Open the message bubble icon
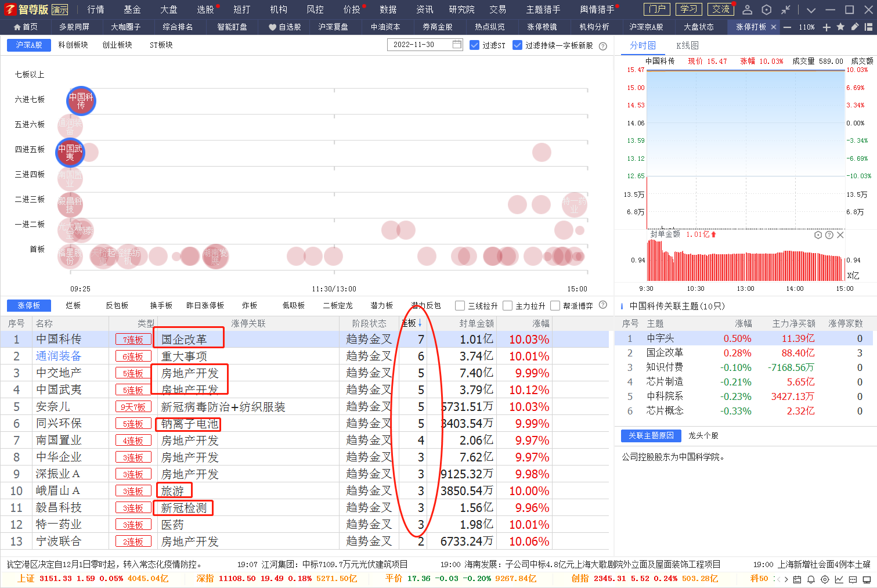Screen dimensions: 877x588 (853, 579)
